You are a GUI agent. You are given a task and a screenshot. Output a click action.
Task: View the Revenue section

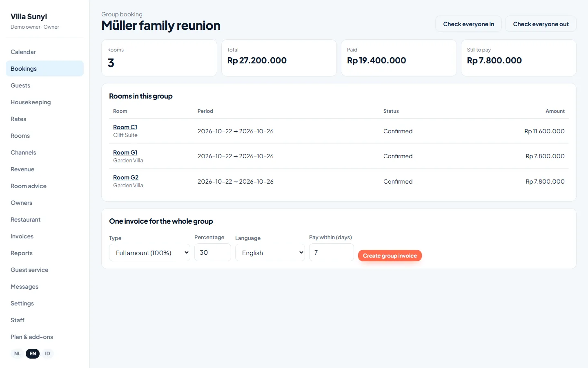(45, 169)
